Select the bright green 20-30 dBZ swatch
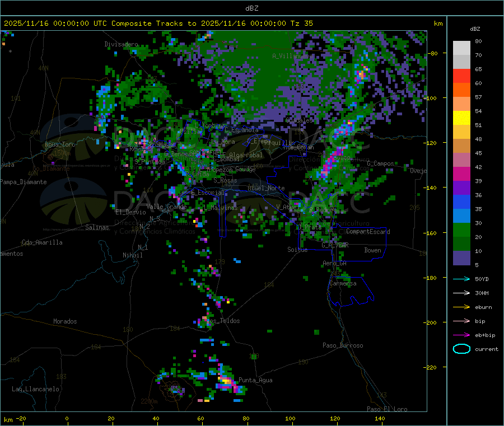This screenshot has height=426, width=504. click(x=461, y=230)
